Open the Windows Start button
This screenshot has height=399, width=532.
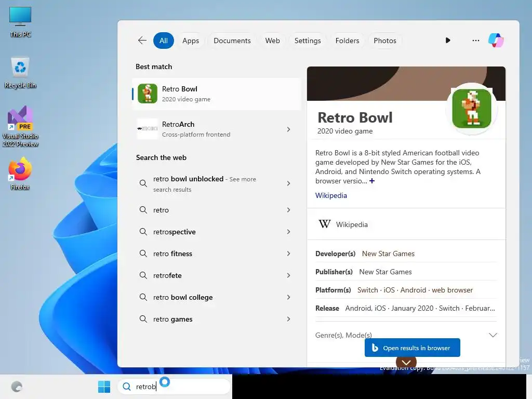point(104,387)
